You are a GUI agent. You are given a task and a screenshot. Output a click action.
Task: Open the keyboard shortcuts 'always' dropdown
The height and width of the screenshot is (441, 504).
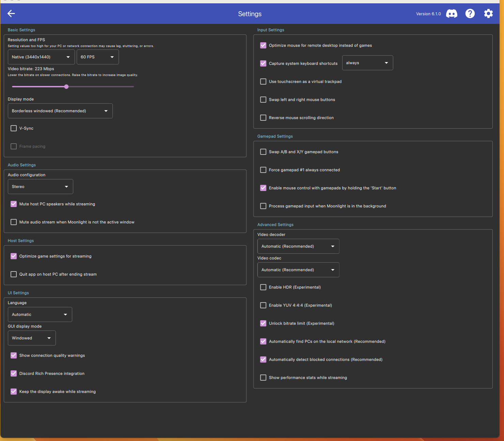click(367, 63)
